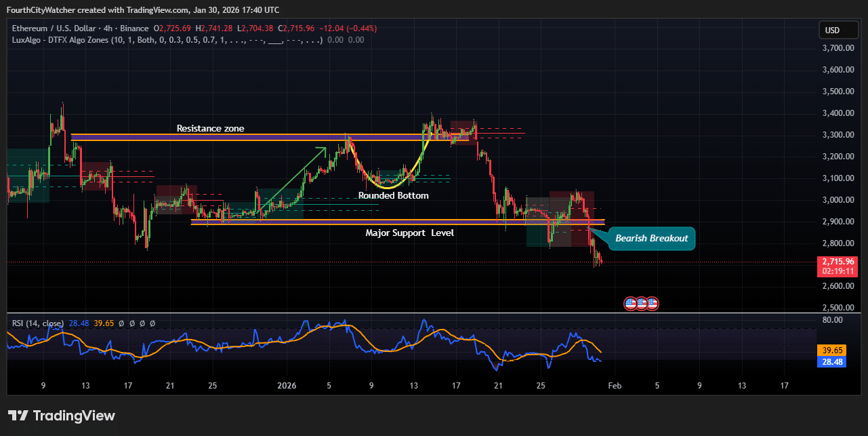Select the Resistance zone annotation text
The height and width of the screenshot is (436, 868).
pos(210,127)
